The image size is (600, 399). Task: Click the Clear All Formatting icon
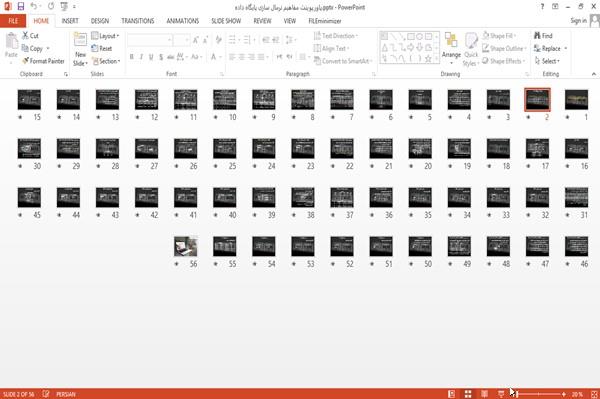[x=218, y=39]
